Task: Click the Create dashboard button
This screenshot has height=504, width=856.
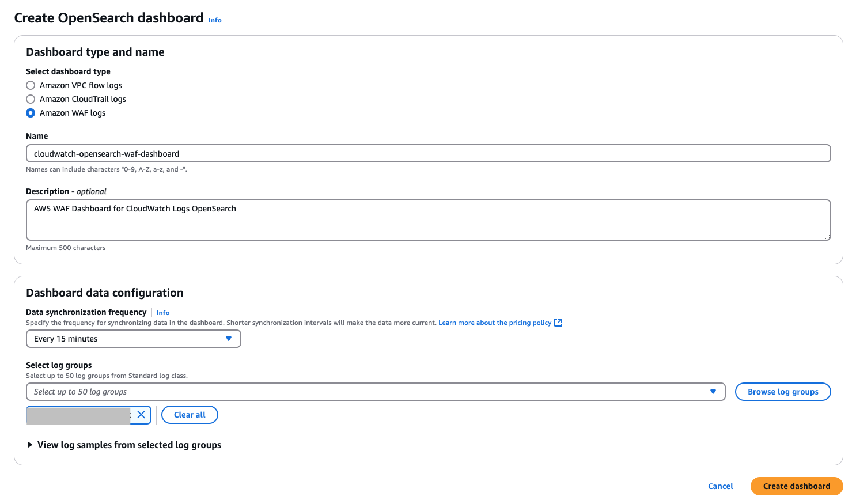Action: coord(797,486)
